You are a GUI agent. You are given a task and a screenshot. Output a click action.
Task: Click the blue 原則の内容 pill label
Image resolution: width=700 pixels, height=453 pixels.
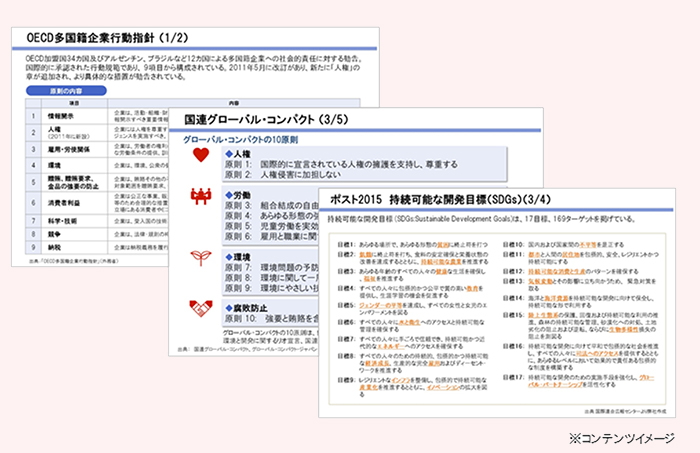tap(66, 91)
